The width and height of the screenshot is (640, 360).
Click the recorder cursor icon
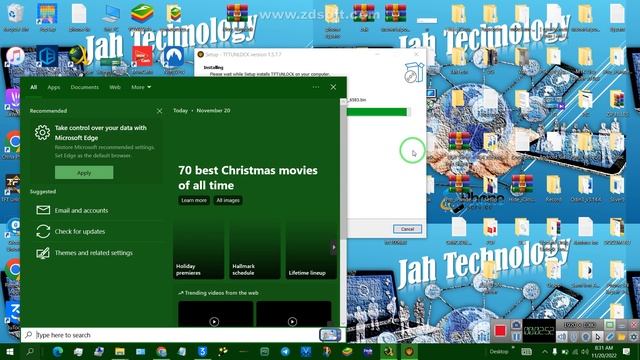pos(598,337)
